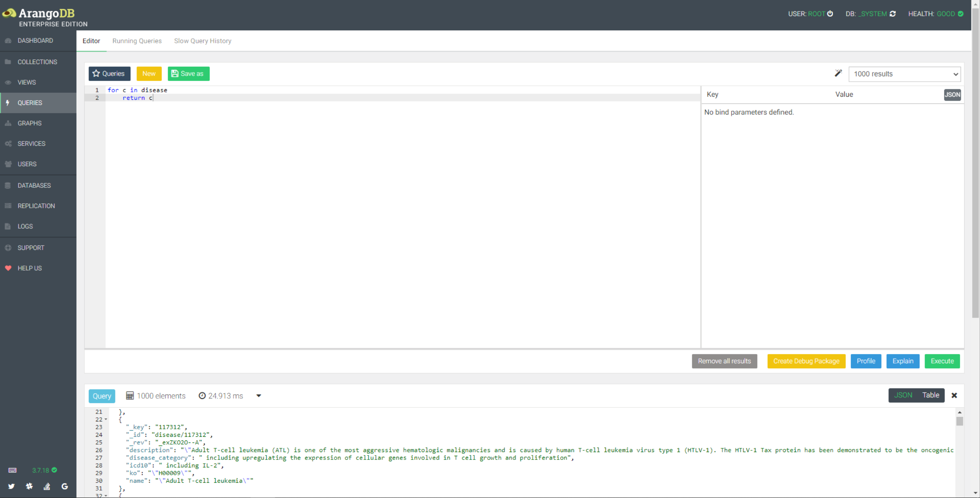Click the Query result label
Viewport: 980px width, 498px height.
click(x=102, y=396)
